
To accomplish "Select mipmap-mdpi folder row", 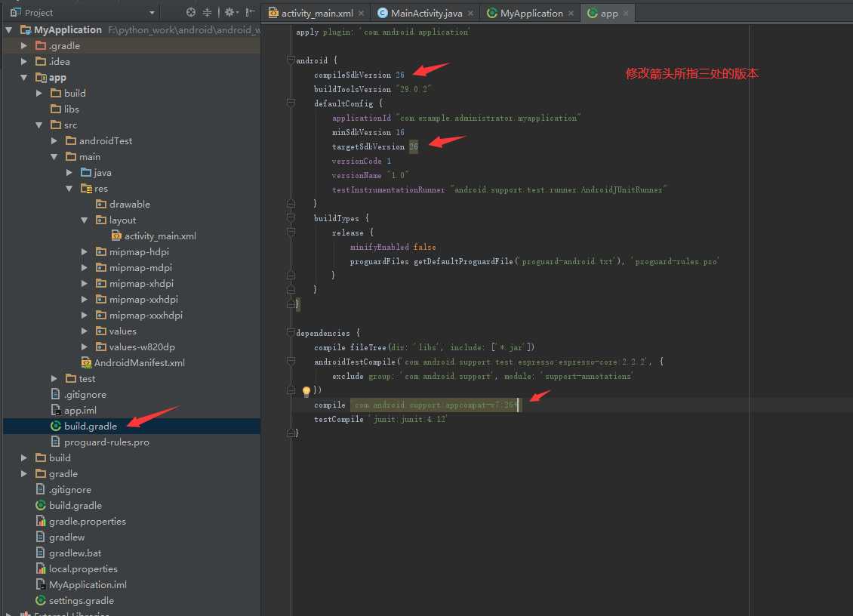I will tap(131, 267).
